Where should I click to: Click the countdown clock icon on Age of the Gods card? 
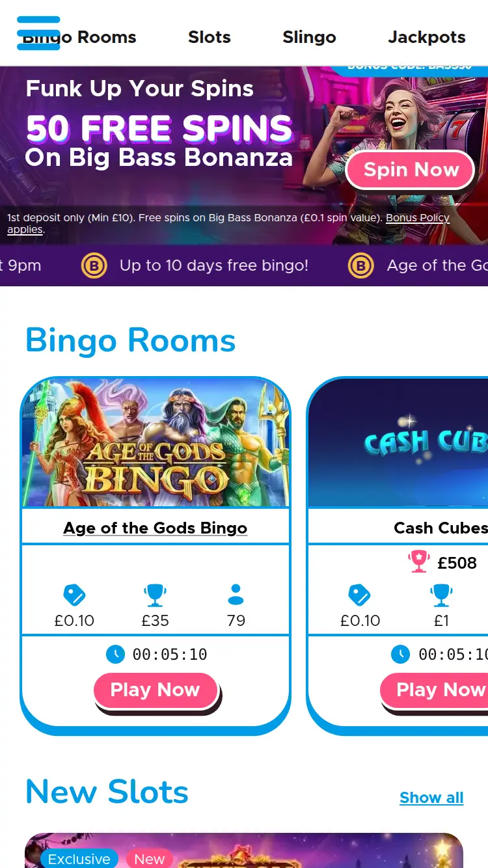pos(116,654)
